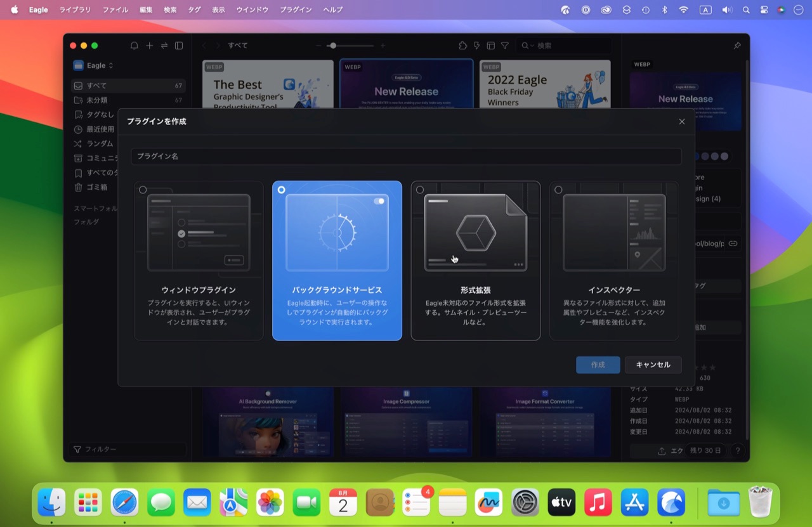Viewport: 812px width, 527px height.
Task: Click the フィルター field at sidebar bottom
Action: [128, 449]
